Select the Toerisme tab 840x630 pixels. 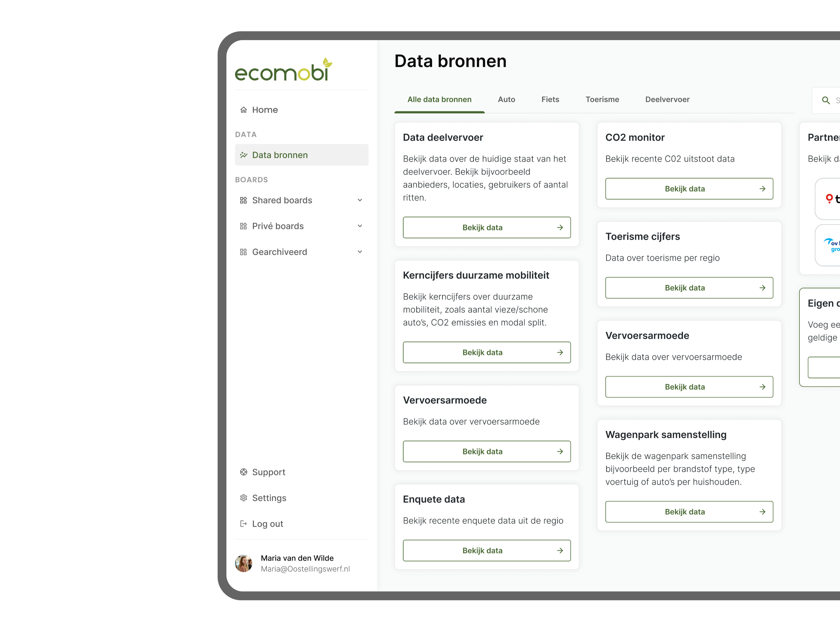point(602,100)
